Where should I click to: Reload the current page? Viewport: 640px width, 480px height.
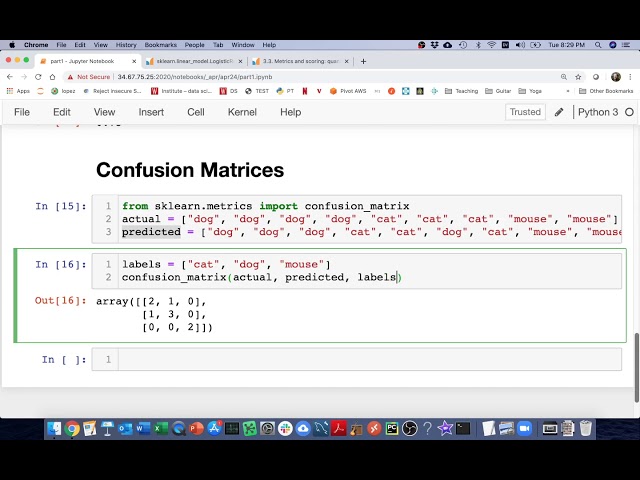coord(38,77)
